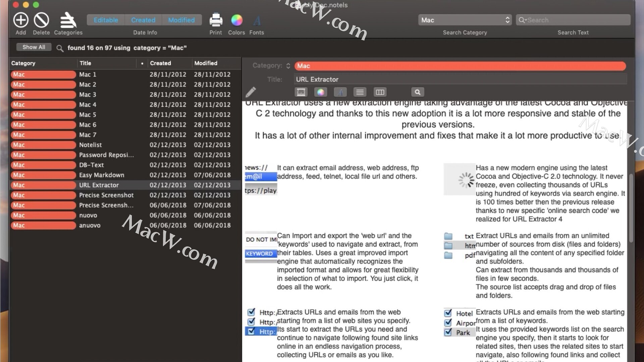Select the Mac 1 note row
The width and height of the screenshot is (644, 362).
coord(125,74)
